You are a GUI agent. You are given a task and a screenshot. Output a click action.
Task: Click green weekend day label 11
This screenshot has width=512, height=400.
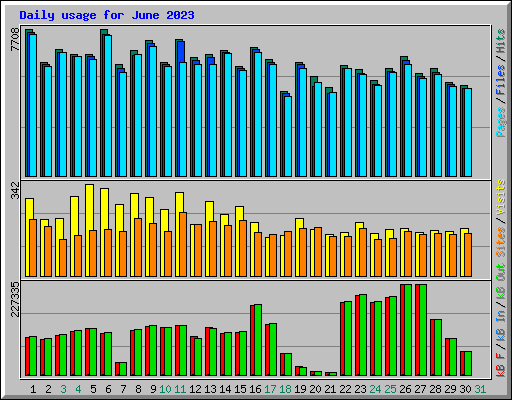(x=180, y=389)
